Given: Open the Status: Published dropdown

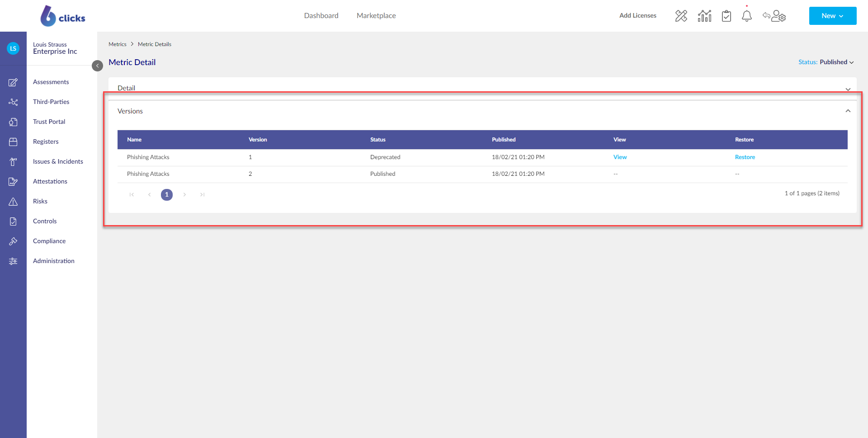Looking at the screenshot, I should (826, 62).
